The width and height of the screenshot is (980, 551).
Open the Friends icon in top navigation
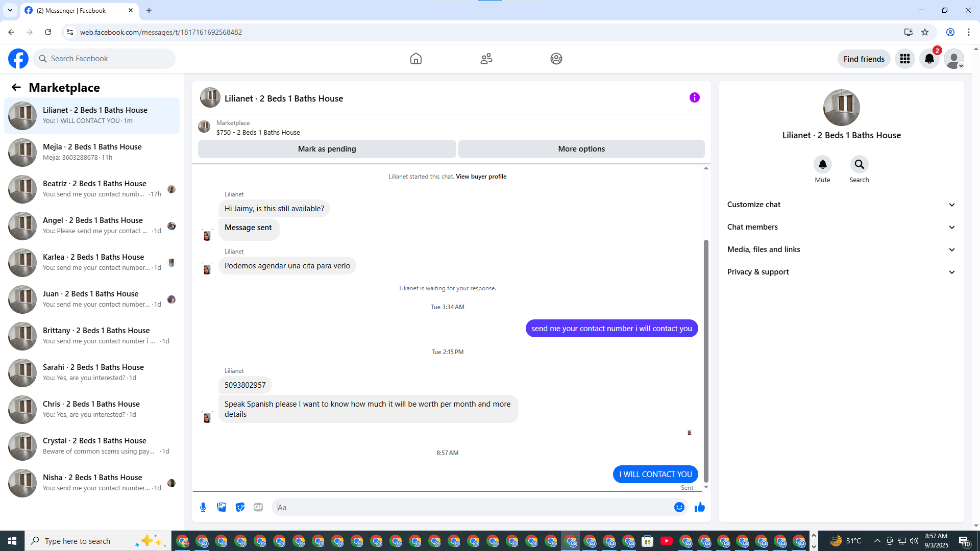coord(486,59)
